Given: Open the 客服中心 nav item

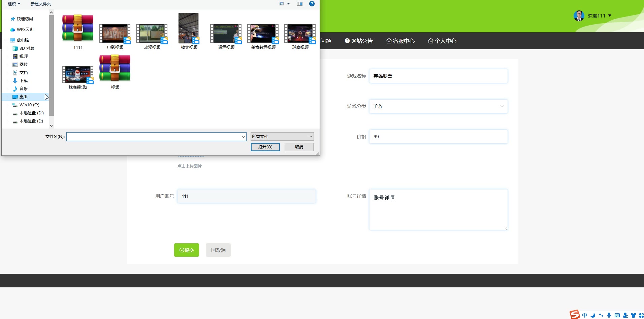Looking at the screenshot, I should (x=400, y=41).
